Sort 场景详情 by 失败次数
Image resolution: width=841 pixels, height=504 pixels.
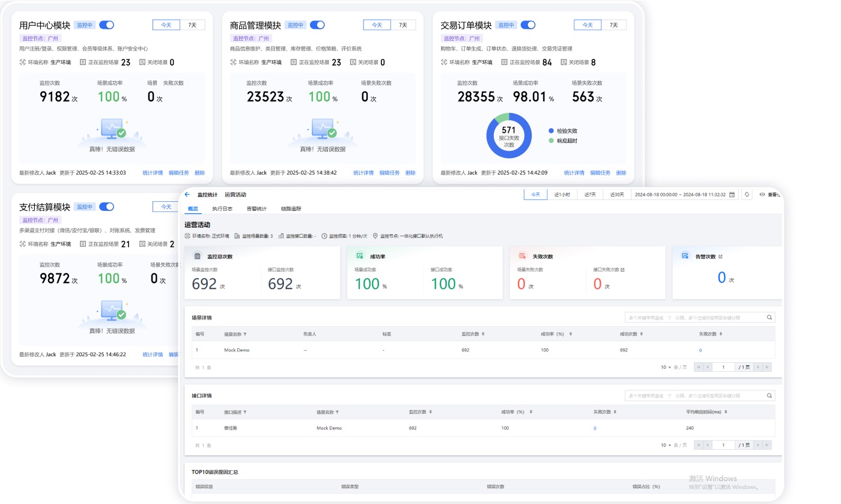[x=721, y=334]
